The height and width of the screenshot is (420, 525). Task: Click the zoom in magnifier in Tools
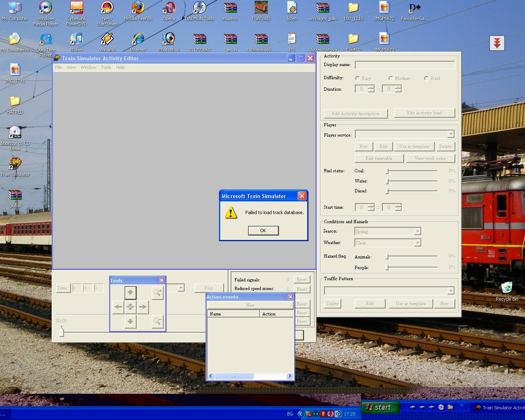coord(157,292)
